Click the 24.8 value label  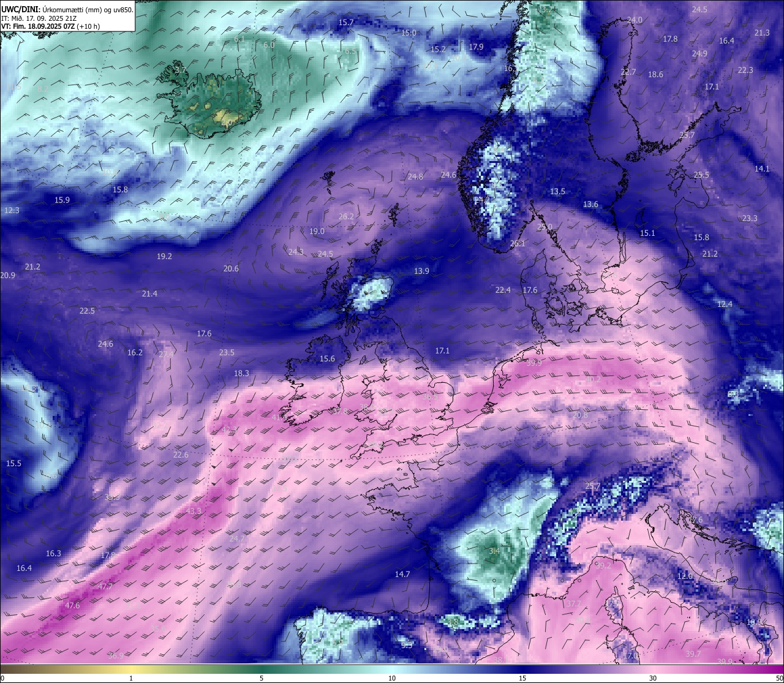(x=415, y=177)
